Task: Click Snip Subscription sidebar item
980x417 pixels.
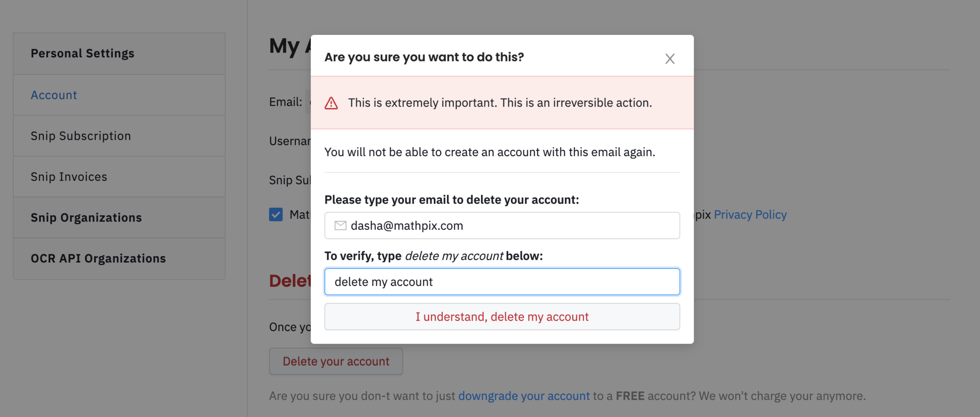Action: [x=80, y=135]
